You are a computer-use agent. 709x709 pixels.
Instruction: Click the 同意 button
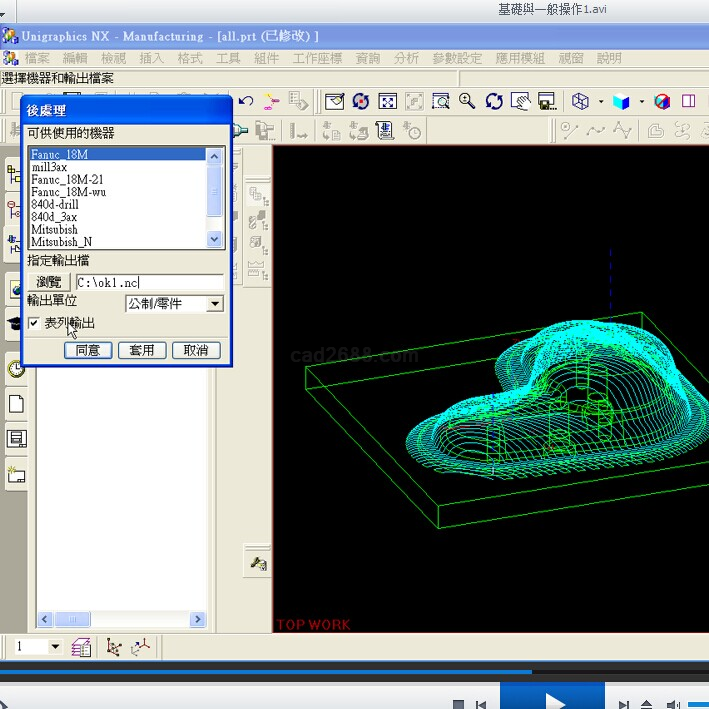[88, 350]
